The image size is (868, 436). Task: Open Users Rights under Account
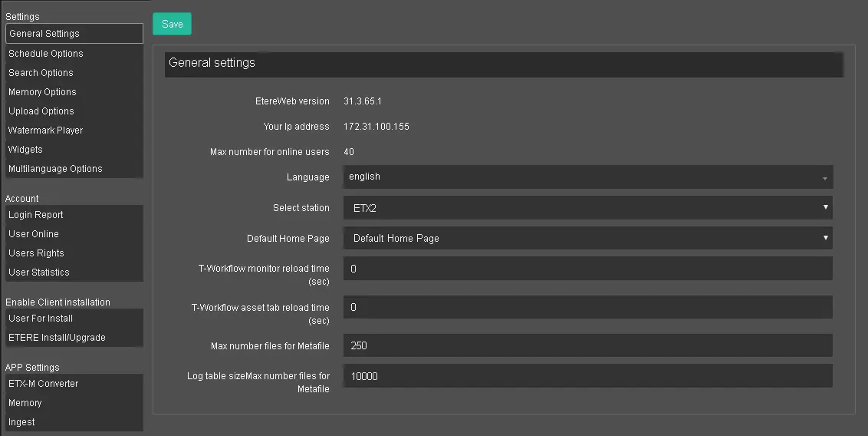point(37,253)
